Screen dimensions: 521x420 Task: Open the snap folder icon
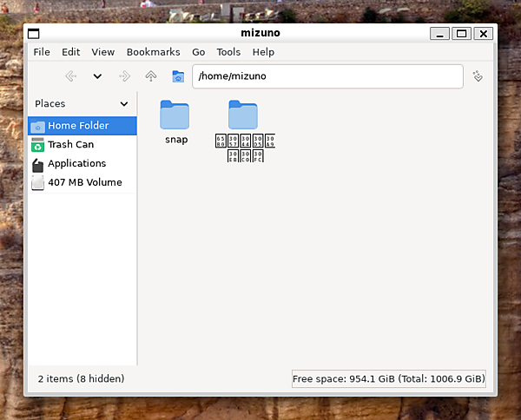pyautogui.click(x=175, y=115)
